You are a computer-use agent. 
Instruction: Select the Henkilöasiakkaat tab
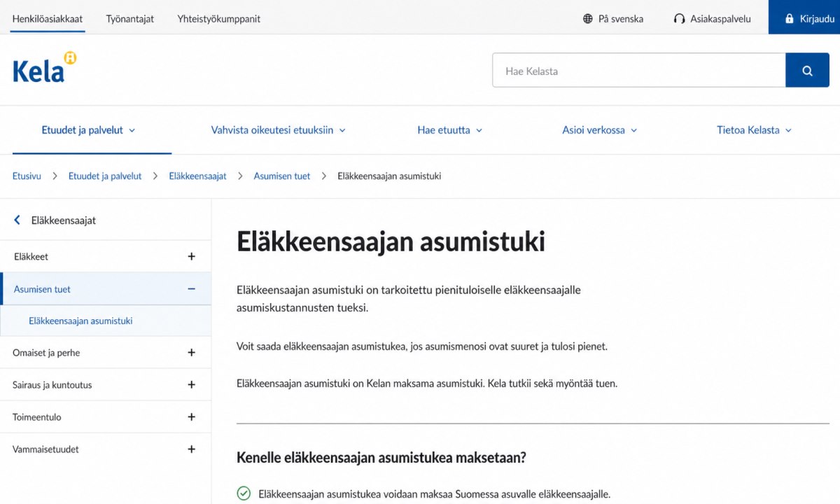[x=48, y=19]
